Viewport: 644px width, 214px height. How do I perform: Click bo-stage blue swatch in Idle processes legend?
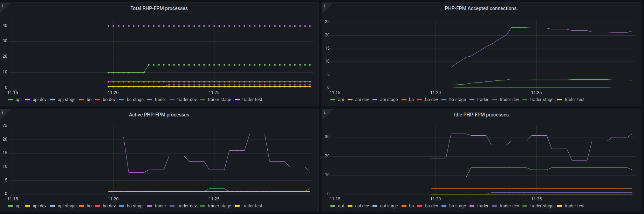(444, 206)
